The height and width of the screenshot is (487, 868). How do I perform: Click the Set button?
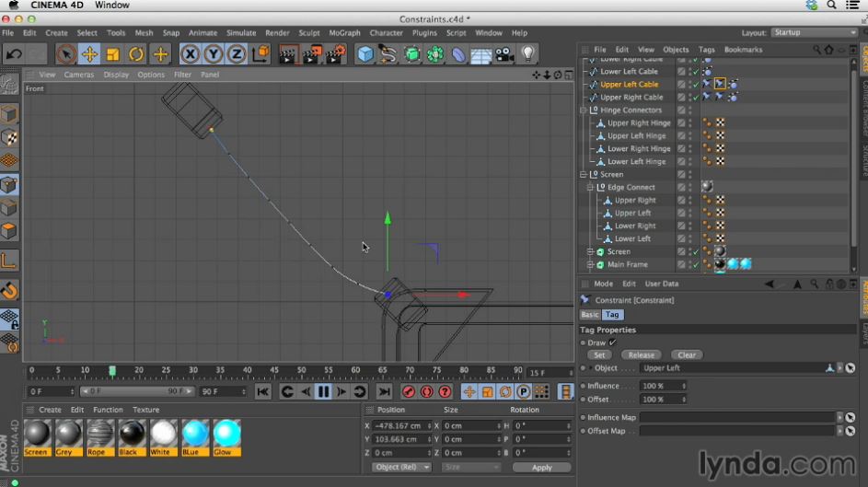pos(599,354)
